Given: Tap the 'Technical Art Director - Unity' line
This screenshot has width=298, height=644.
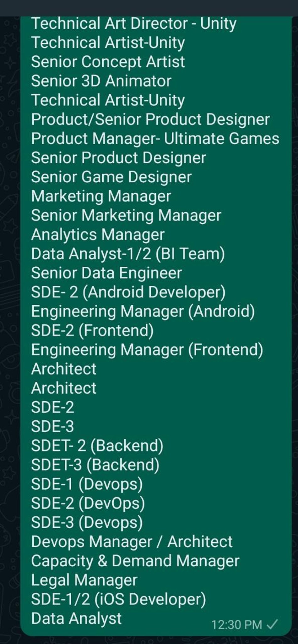Looking at the screenshot, I should point(134,24).
